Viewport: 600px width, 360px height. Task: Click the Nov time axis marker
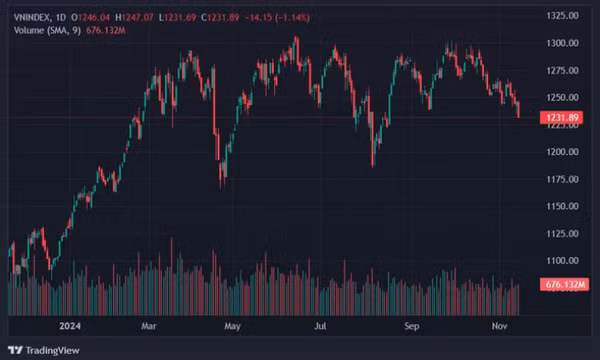500,326
